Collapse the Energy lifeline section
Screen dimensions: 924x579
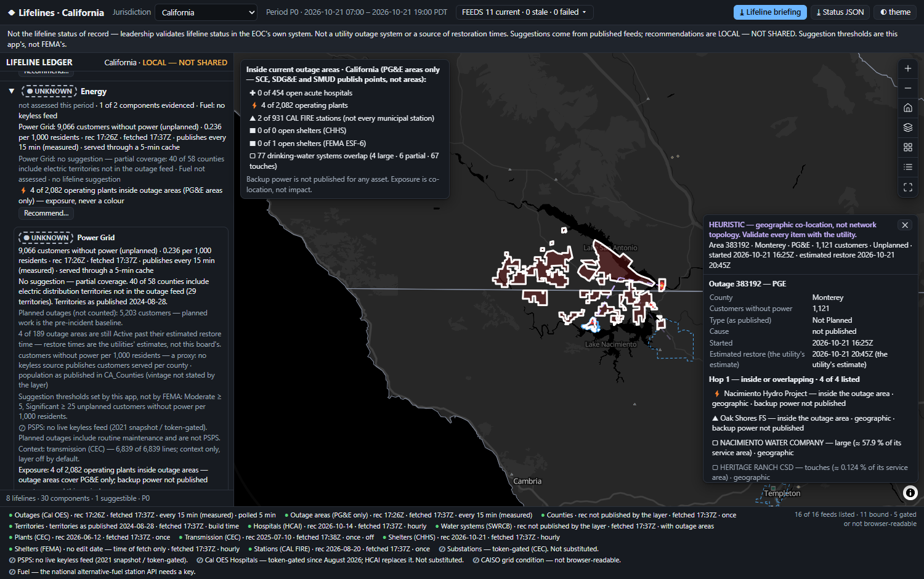pyautogui.click(x=11, y=91)
